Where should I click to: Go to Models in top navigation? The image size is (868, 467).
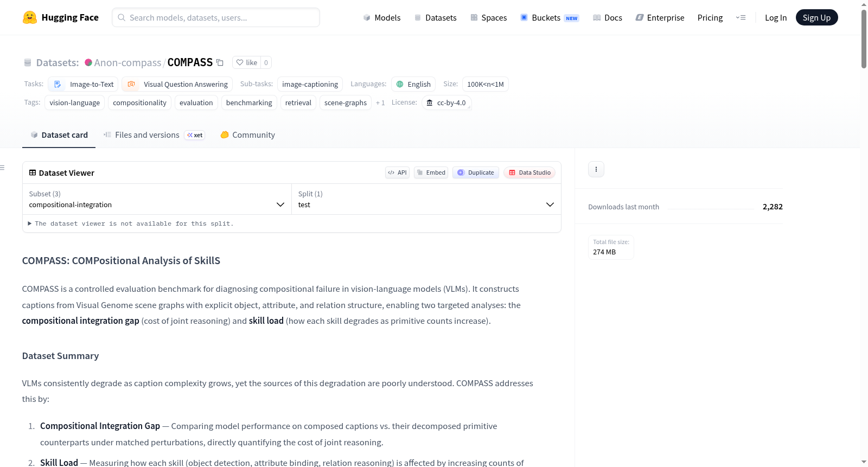point(382,17)
